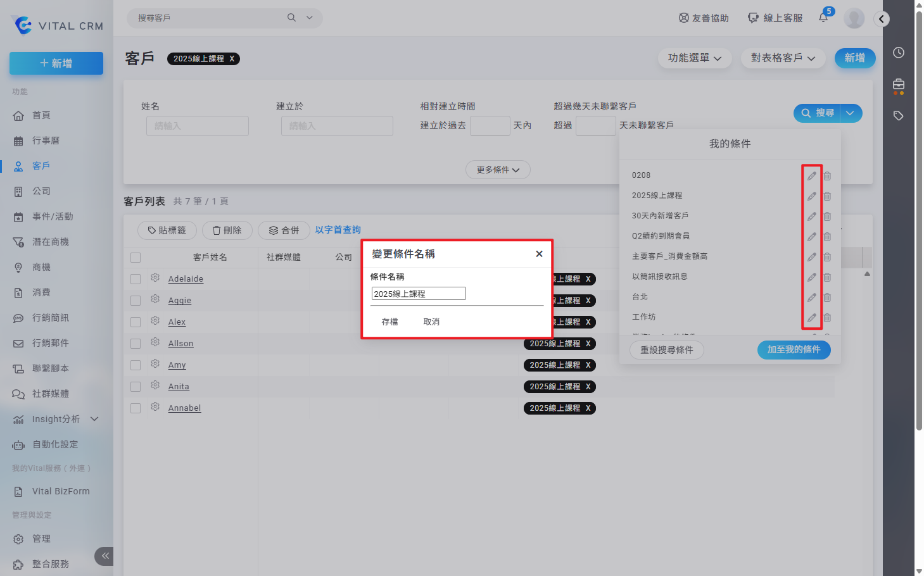Open 潛在商機 from the sidebar menu

[51, 242]
